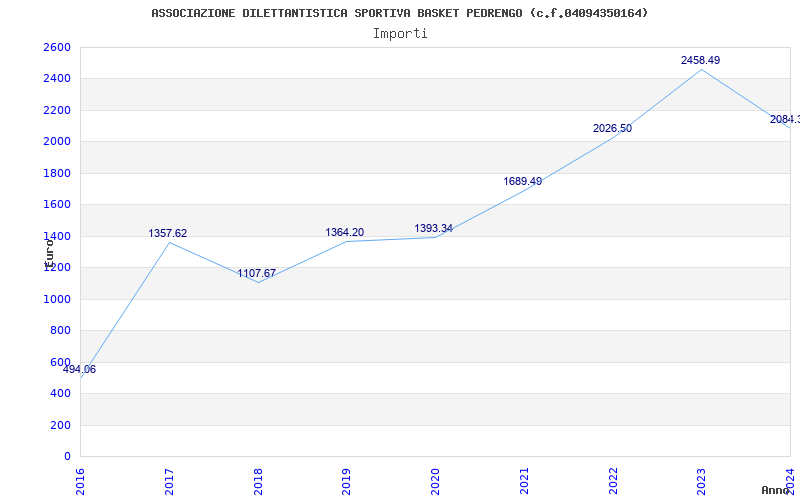Click the y-axis value 1000

pos(57,299)
